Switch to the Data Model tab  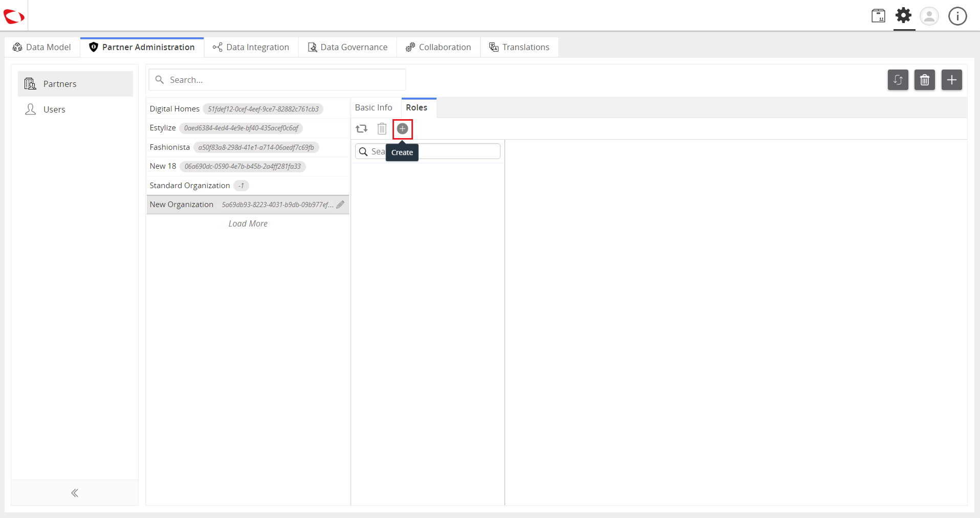click(x=42, y=47)
